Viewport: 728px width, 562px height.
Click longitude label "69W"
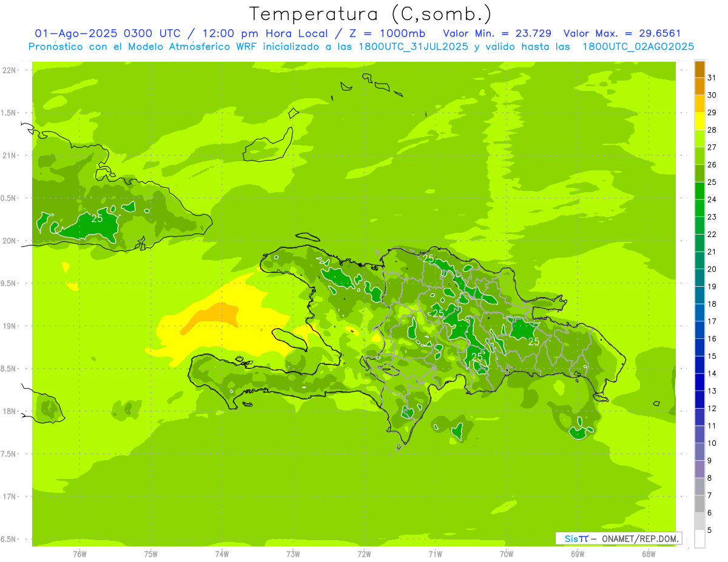click(x=578, y=554)
